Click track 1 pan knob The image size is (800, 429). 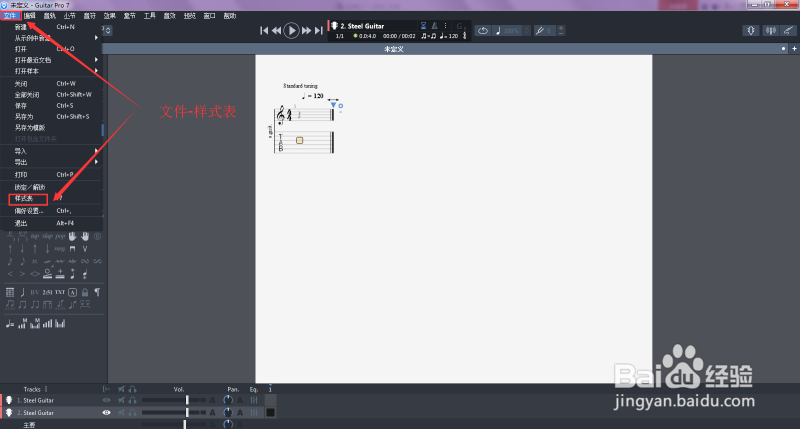pos(228,400)
